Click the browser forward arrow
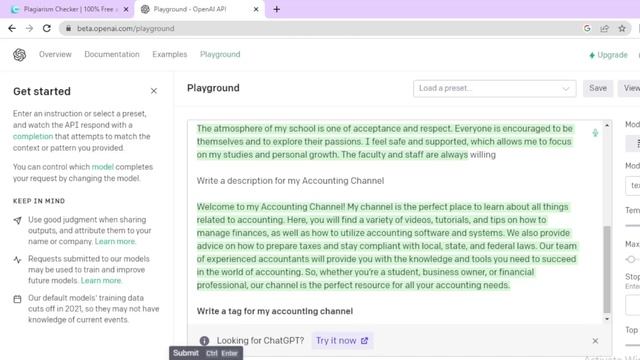640x360 pixels. [x=29, y=29]
